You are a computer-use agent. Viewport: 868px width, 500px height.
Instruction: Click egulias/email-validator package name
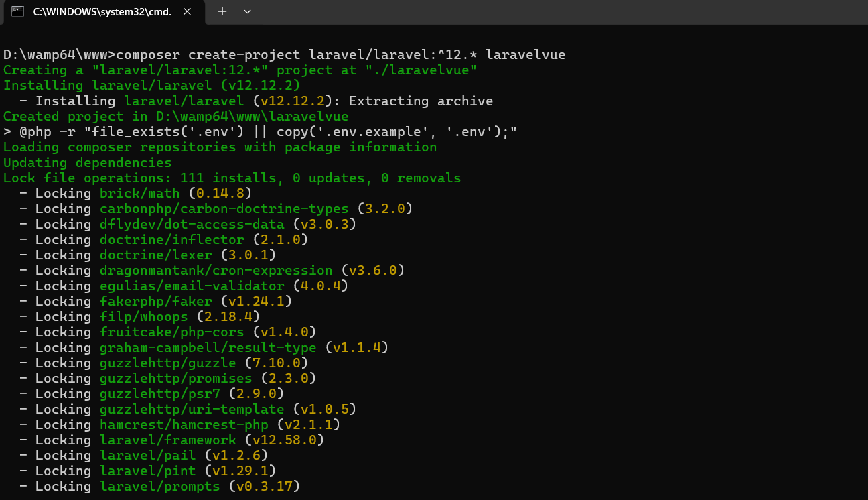click(x=192, y=286)
